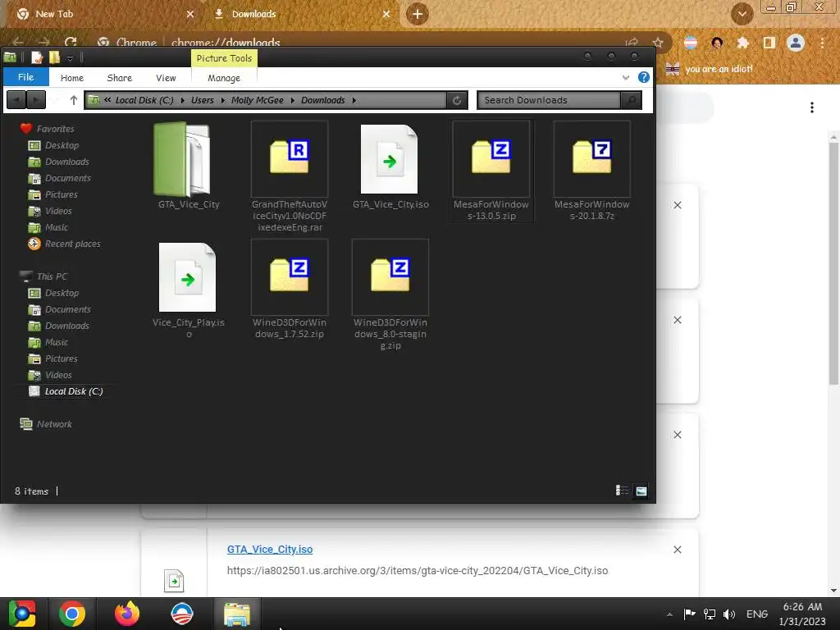Viewport: 840px width, 630px height.
Task: Open Pictures under Favorites
Action: pos(53,194)
